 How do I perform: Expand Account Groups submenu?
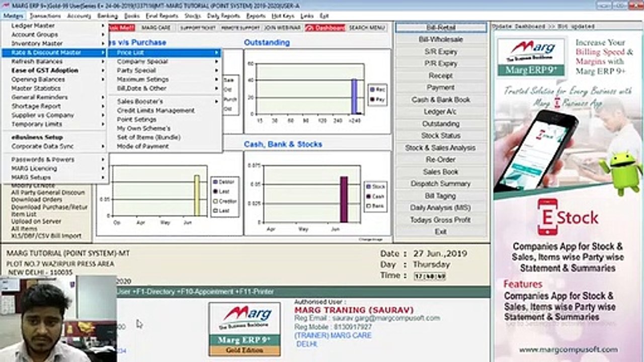tap(54, 35)
